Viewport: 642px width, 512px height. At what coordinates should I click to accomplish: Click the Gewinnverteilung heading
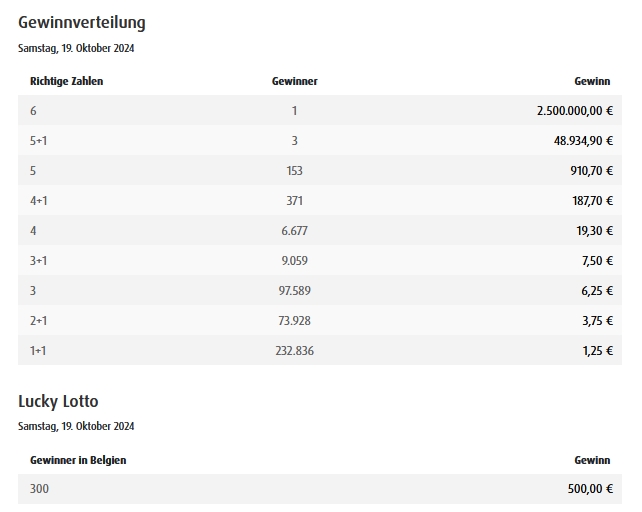point(82,23)
